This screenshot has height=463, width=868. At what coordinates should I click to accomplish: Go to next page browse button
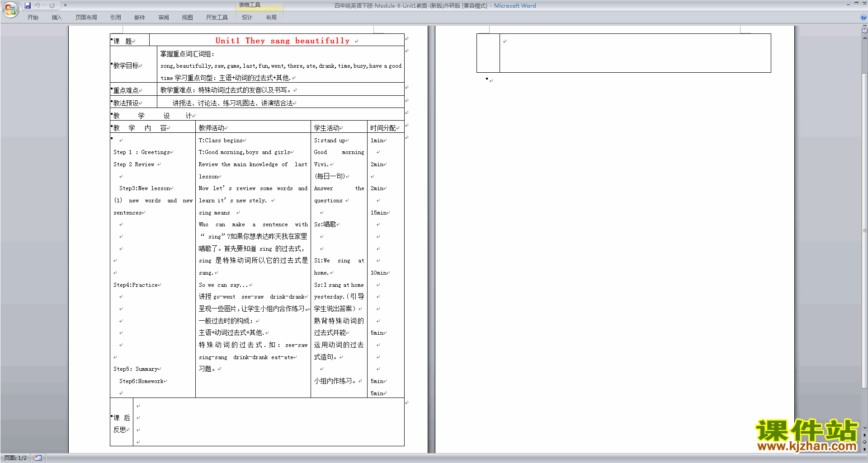click(x=864, y=449)
